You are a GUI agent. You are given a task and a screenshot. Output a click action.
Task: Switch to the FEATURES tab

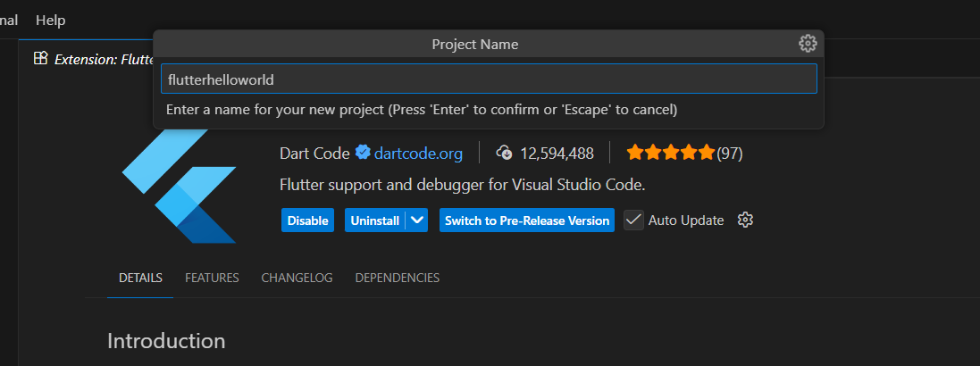pyautogui.click(x=212, y=278)
